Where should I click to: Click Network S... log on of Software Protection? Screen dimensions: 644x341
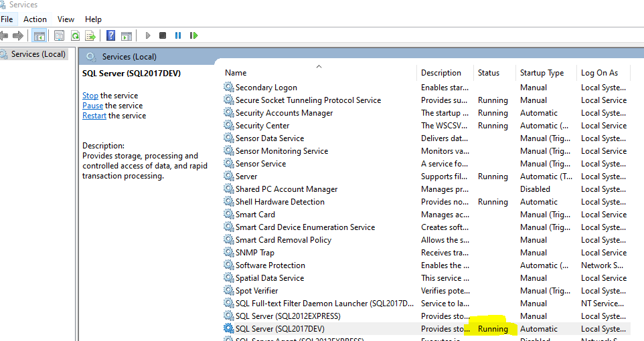coord(602,265)
